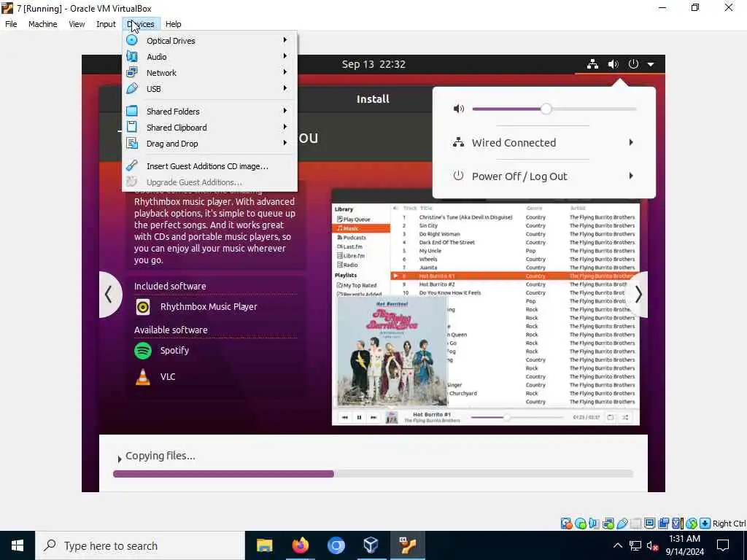Click the Guest Additions wrench icon
Image resolution: width=747 pixels, height=560 pixels.
pyautogui.click(x=132, y=166)
